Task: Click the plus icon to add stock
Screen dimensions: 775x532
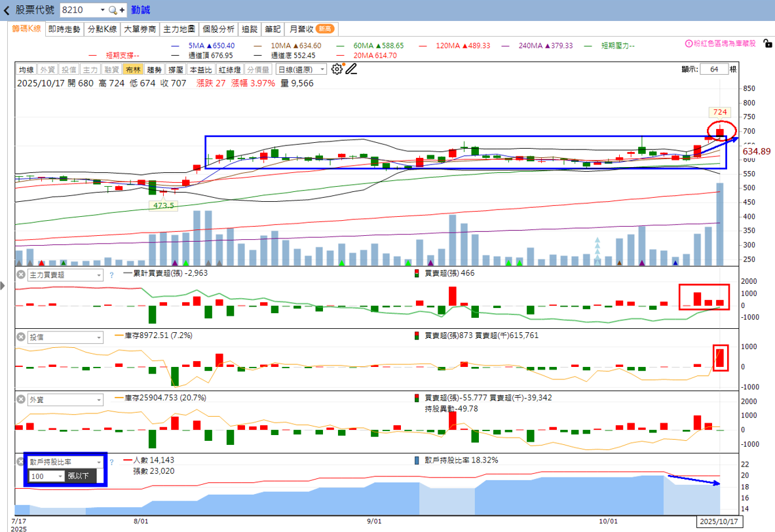Action: pos(122,10)
